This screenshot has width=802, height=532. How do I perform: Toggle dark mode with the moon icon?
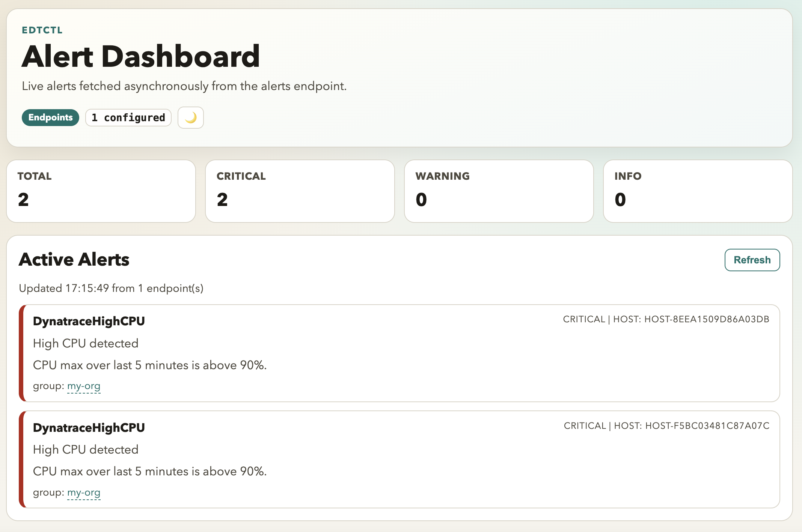coord(191,118)
